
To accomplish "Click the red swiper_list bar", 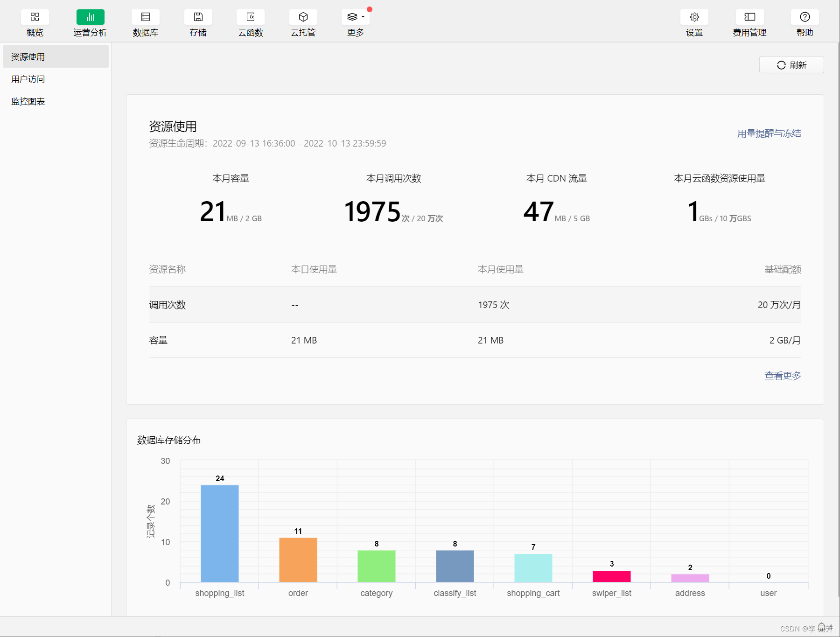I will [612, 576].
